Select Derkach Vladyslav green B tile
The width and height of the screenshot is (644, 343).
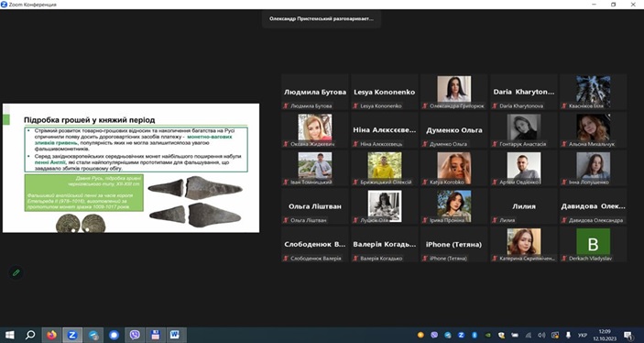click(x=593, y=244)
